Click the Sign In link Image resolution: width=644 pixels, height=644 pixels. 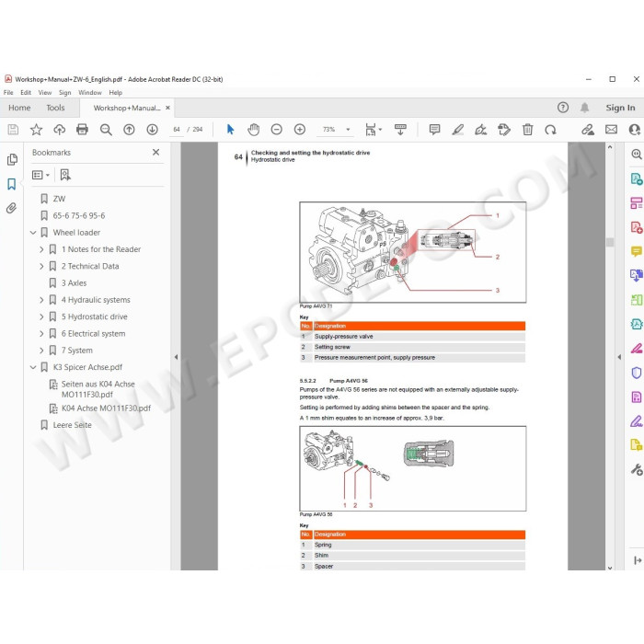pyautogui.click(x=620, y=108)
